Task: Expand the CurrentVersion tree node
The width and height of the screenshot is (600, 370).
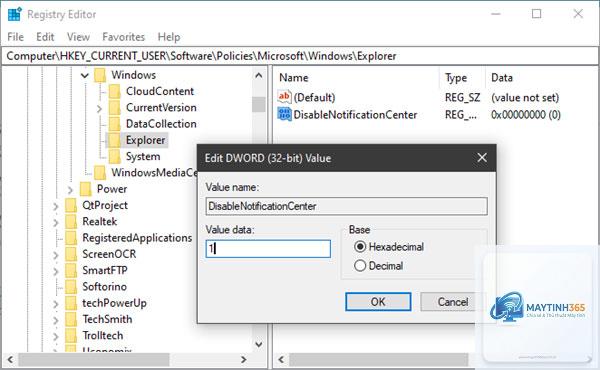Action: [99, 109]
